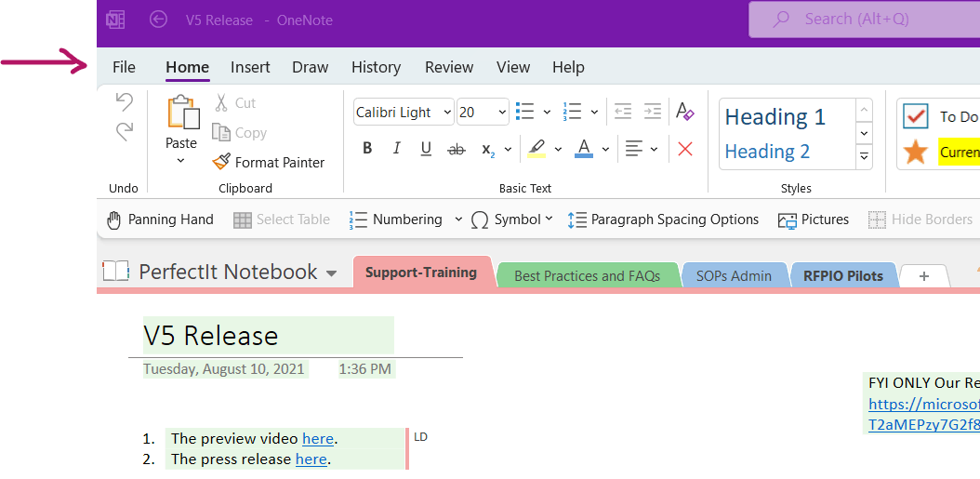The width and height of the screenshot is (980, 479).
Task: Open Paragraph Spacing Options
Action: 663,220
